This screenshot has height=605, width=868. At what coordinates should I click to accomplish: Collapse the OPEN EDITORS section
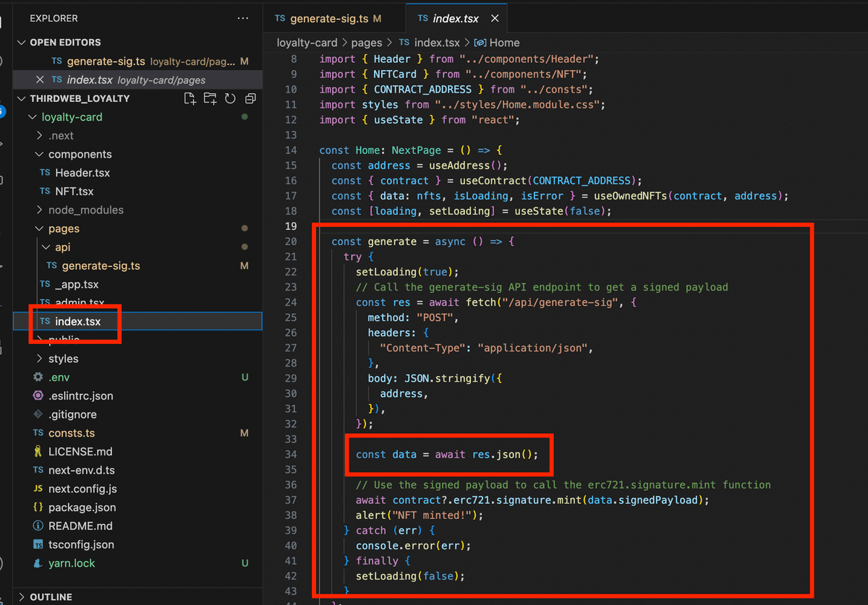click(x=21, y=43)
